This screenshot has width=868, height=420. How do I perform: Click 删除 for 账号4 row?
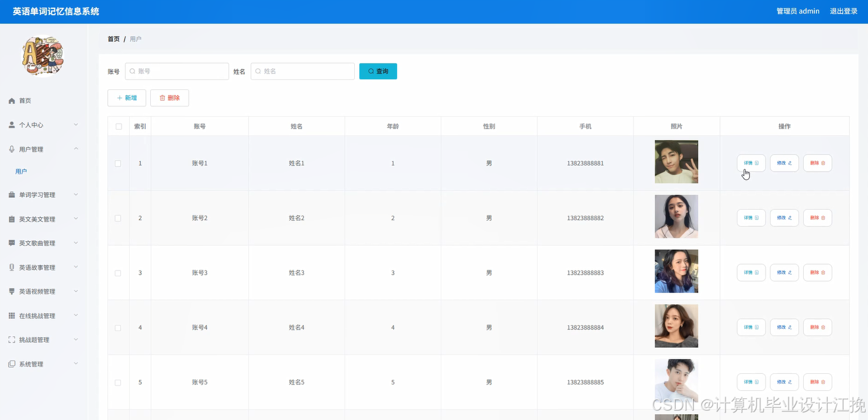click(818, 327)
